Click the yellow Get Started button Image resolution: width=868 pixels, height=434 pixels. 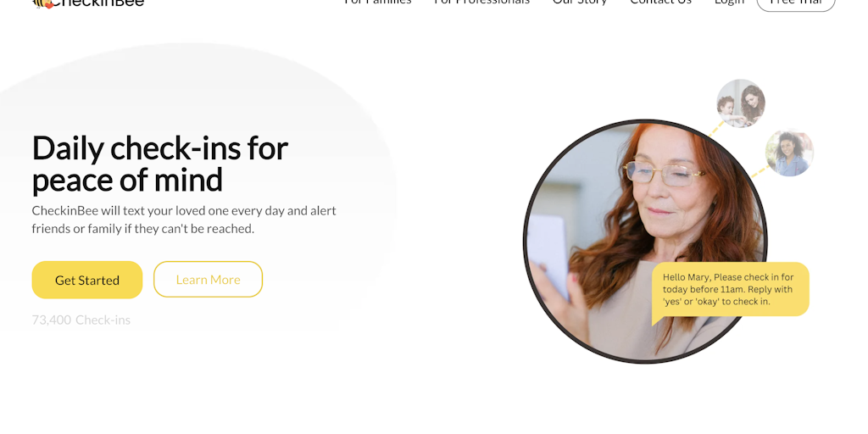coord(87,280)
